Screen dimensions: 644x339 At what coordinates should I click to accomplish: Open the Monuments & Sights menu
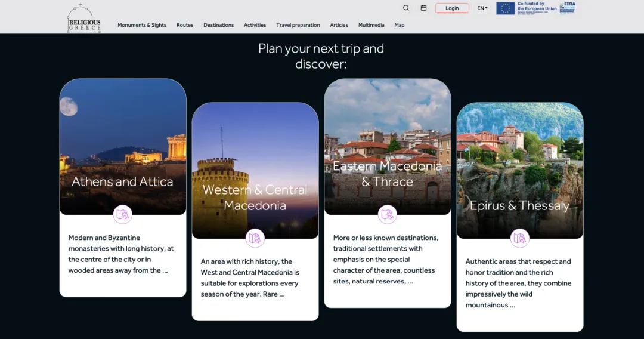click(x=142, y=25)
